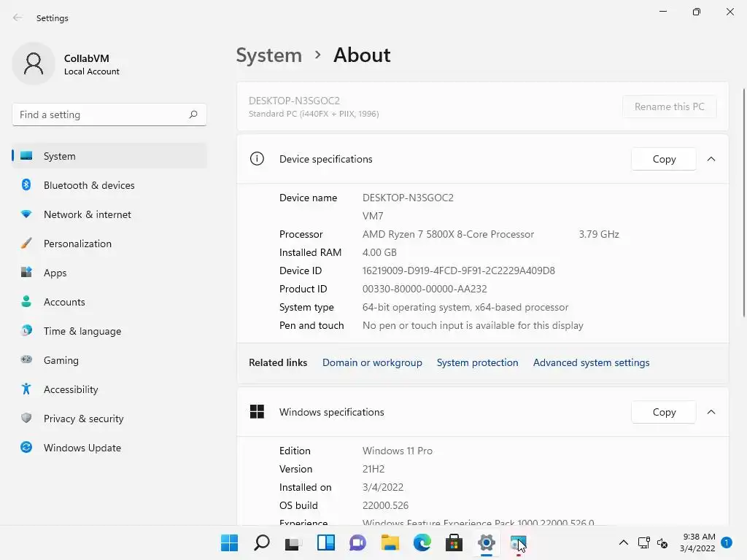Focus the Find a setting search box

pyautogui.click(x=109, y=114)
